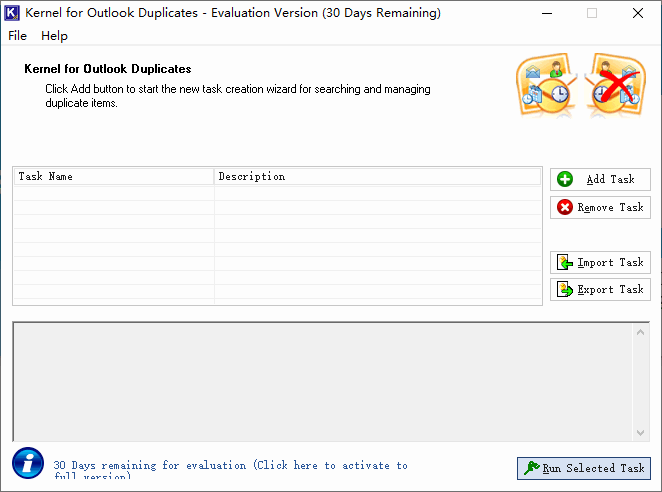
Task: Click the Export Task arrow icon
Action: pyautogui.click(x=565, y=289)
